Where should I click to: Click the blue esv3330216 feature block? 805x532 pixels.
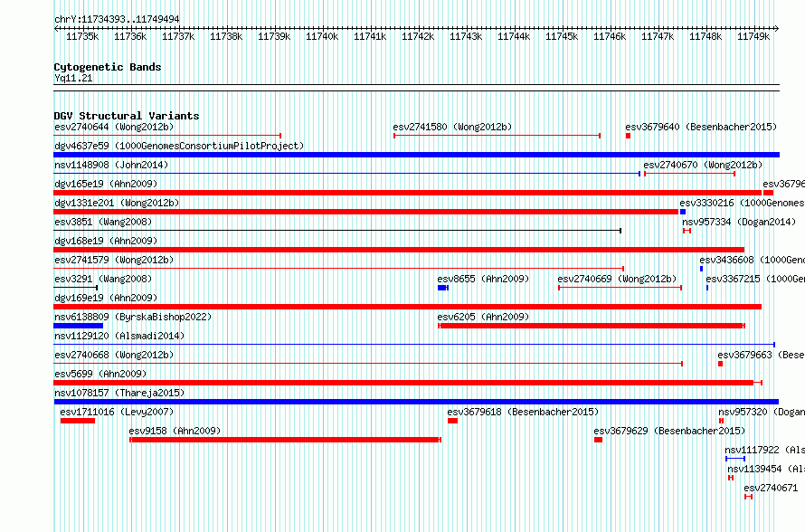[683, 212]
